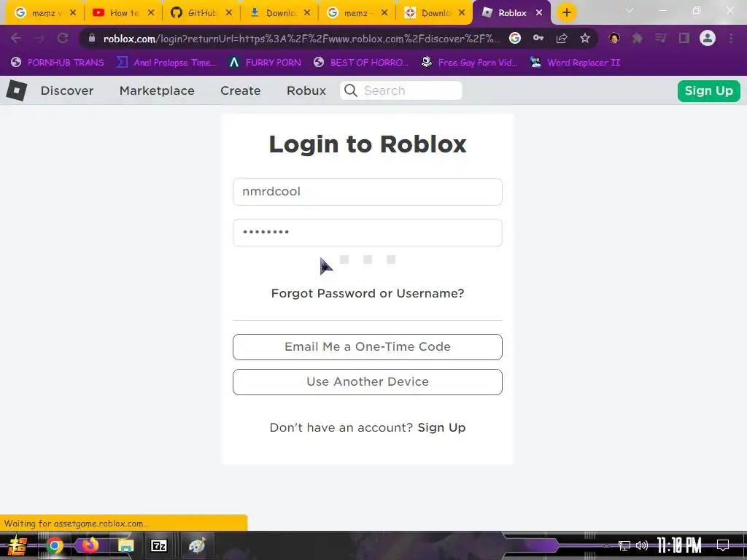This screenshot has width=747, height=560.
Task: Click the padlock site info icon
Action: pos(92,38)
